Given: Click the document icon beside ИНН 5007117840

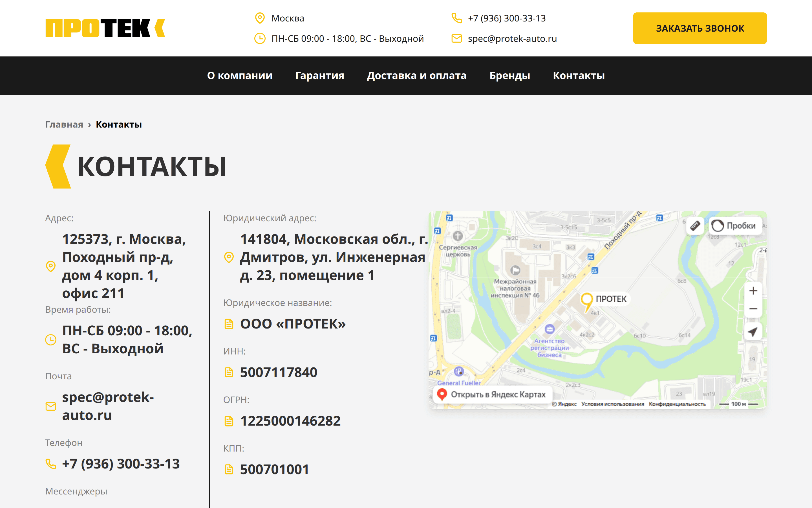Looking at the screenshot, I should click(x=229, y=372).
